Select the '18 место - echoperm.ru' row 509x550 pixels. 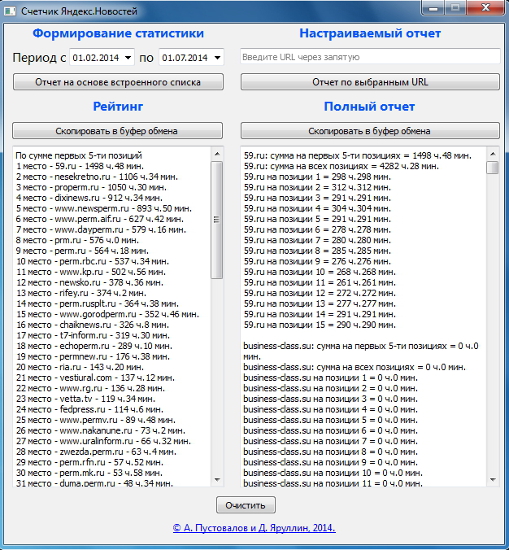click(94, 346)
